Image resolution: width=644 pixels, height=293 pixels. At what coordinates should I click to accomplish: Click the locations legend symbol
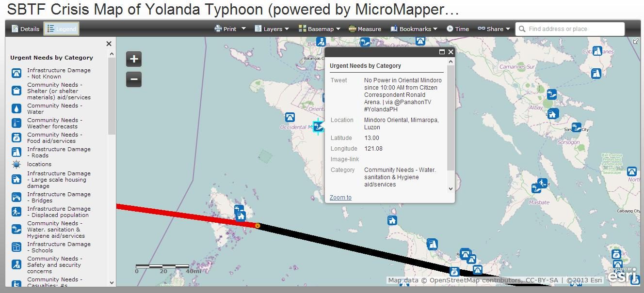click(16, 164)
